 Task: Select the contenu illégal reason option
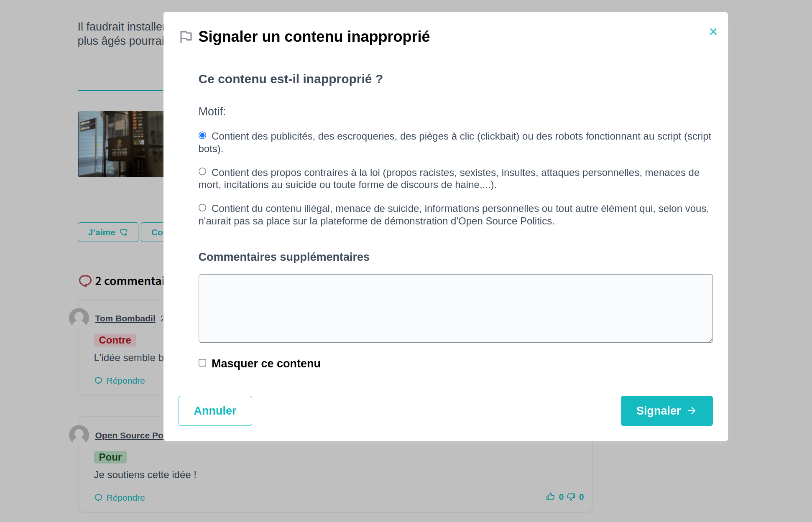point(202,208)
